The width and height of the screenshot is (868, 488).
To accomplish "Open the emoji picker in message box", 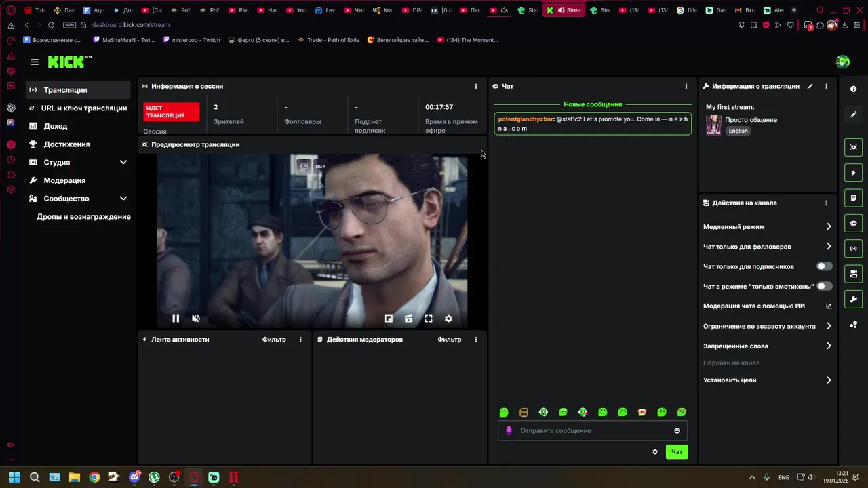I will point(677,431).
